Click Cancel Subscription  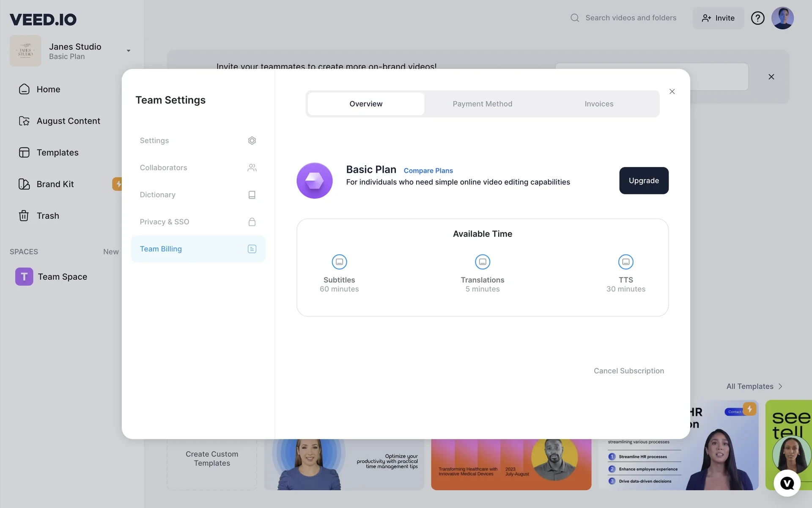[x=628, y=371]
